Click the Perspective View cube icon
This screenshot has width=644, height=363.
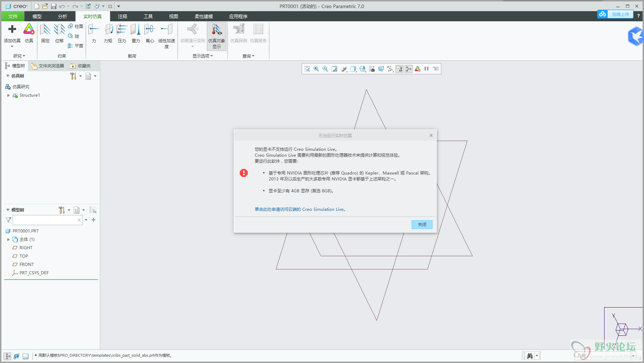(381, 69)
